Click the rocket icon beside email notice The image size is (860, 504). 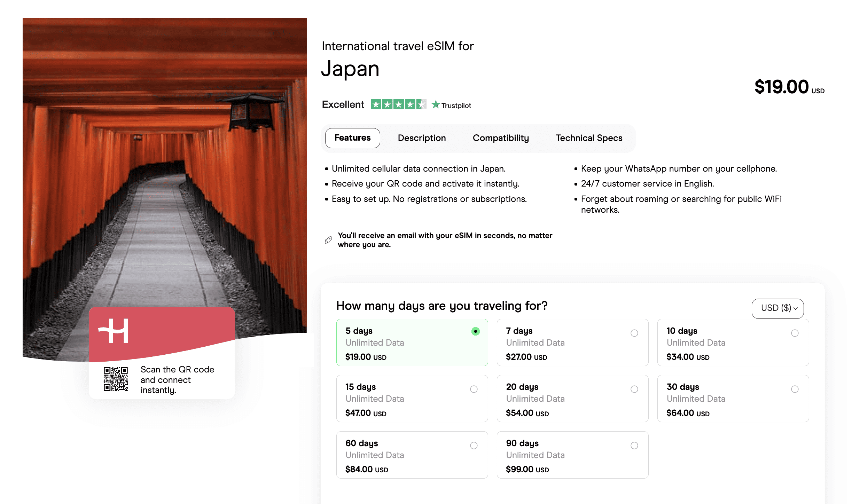328,240
